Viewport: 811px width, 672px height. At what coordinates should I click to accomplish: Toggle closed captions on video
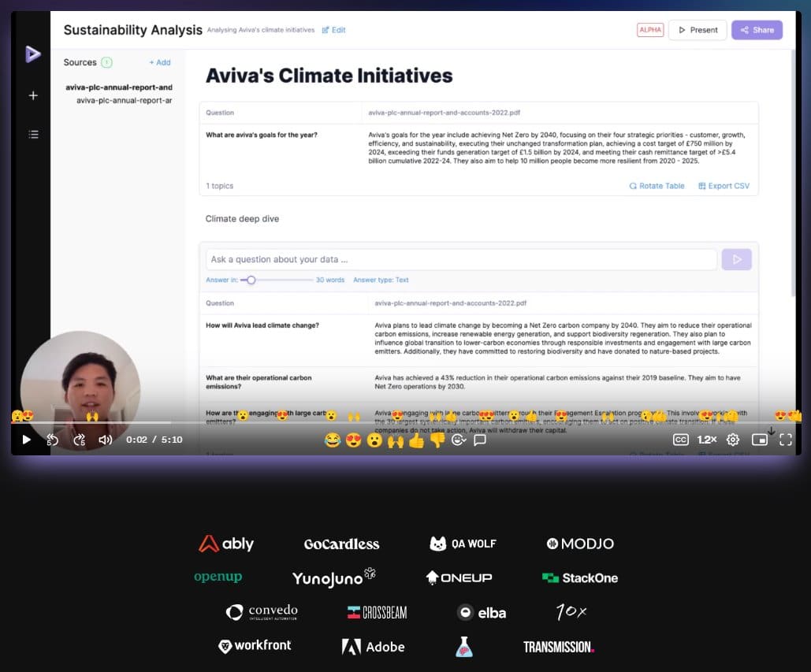[680, 440]
